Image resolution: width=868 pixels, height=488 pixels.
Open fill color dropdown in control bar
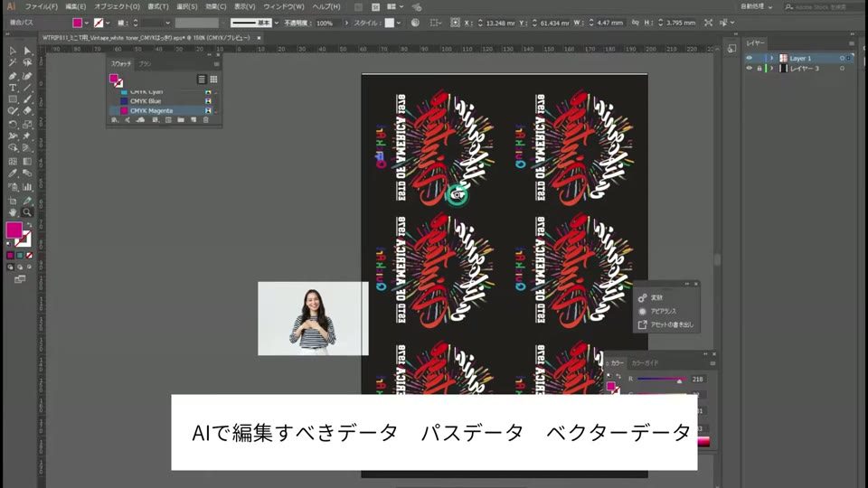(x=87, y=23)
